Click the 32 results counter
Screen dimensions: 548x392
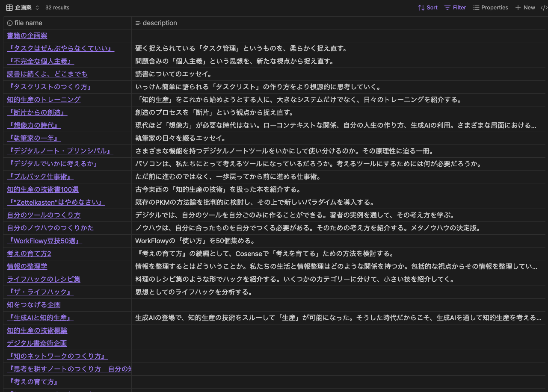click(56, 7)
